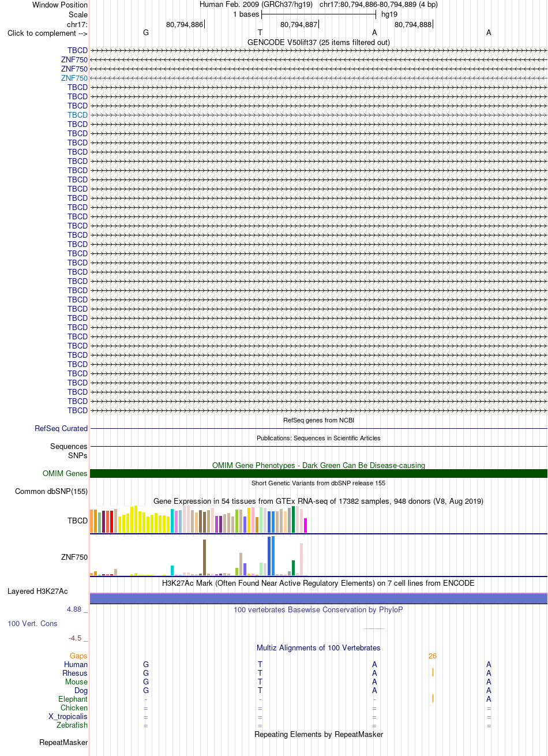Click position label 80,794,886 on the ruler
This screenshot has width=548, height=756.
(185, 24)
